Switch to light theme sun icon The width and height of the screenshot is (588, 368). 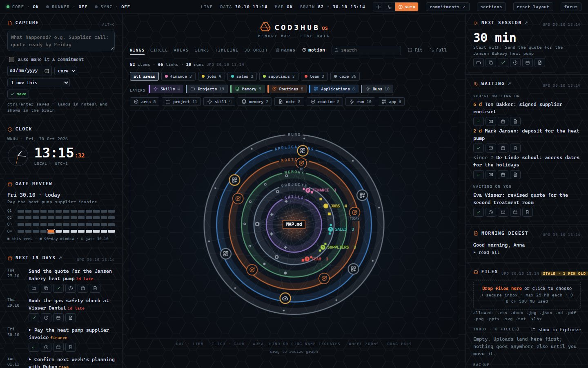point(379,7)
